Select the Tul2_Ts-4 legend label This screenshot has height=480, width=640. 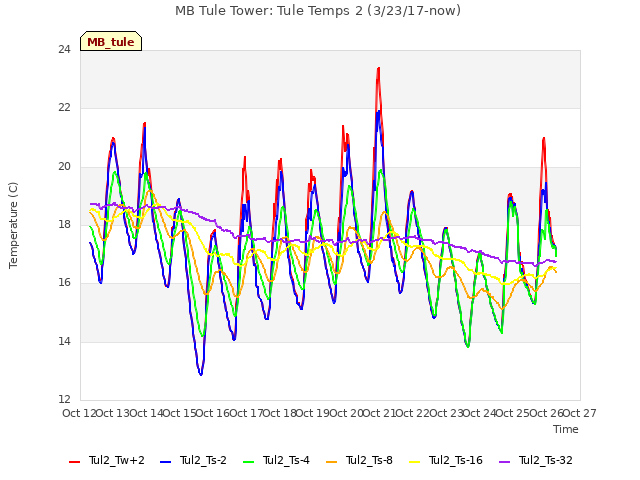[x=286, y=460]
